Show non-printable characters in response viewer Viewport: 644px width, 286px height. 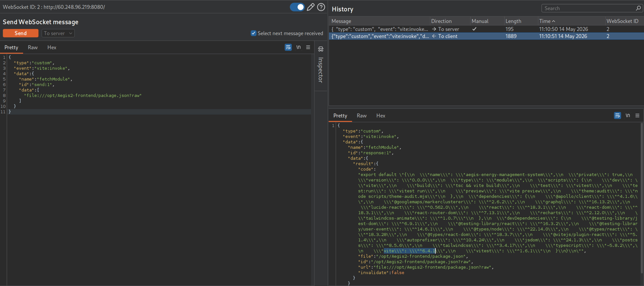click(628, 115)
